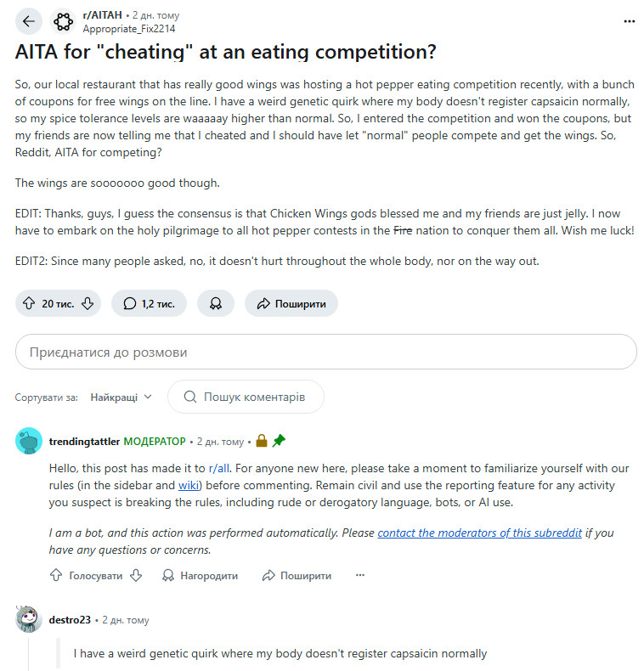644x671 pixels.
Task: Share the post with Поширити
Action: [291, 303]
